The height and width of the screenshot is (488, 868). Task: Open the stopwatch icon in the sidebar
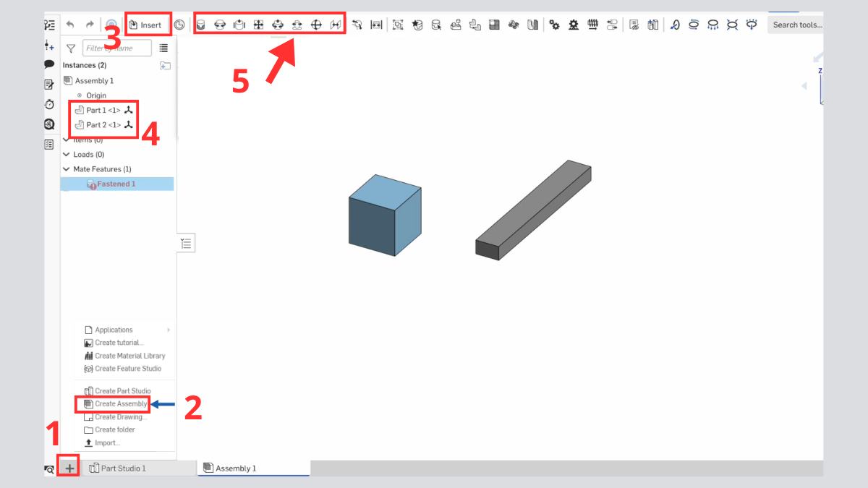[49, 104]
